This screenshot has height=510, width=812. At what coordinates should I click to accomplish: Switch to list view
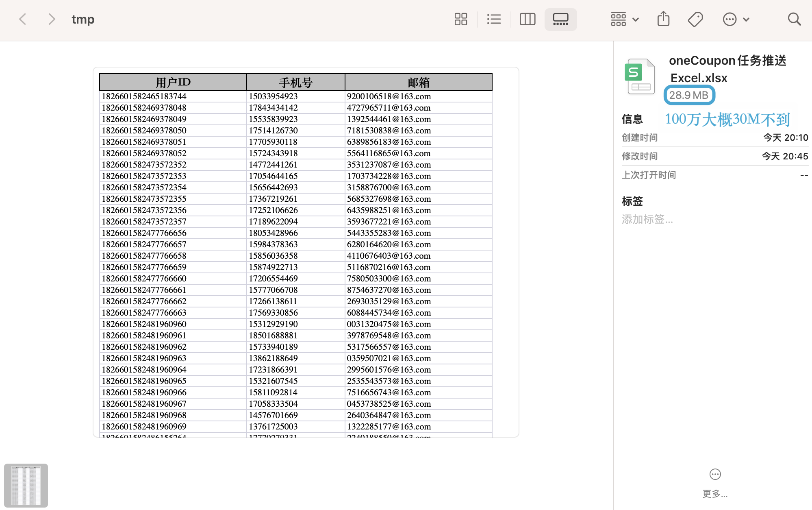[494, 19]
